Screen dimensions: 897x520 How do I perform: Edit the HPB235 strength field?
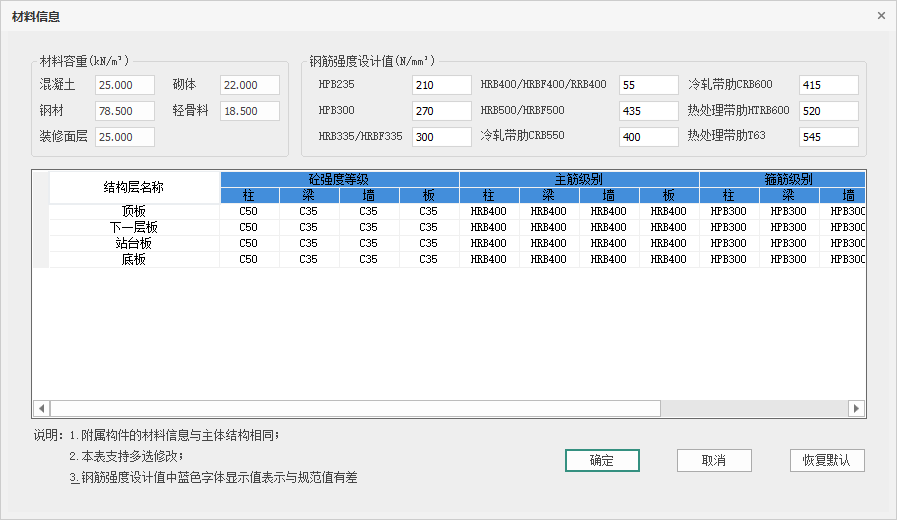click(x=441, y=85)
